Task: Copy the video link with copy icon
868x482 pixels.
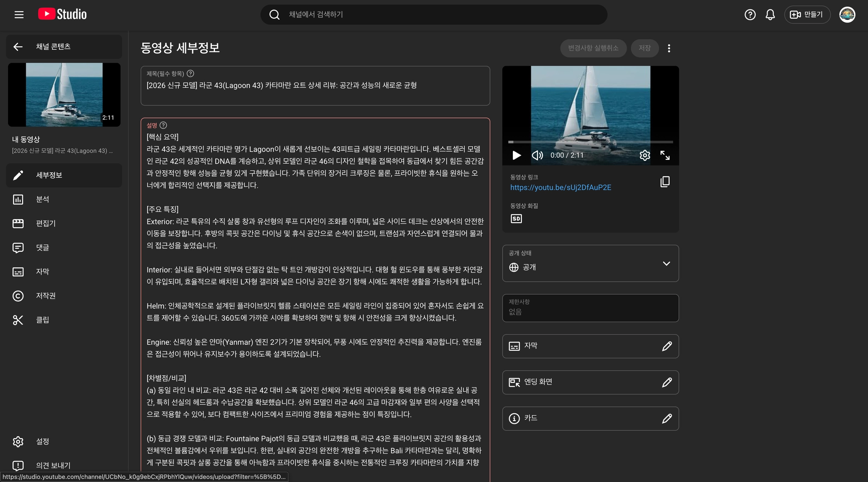Action: point(665,182)
